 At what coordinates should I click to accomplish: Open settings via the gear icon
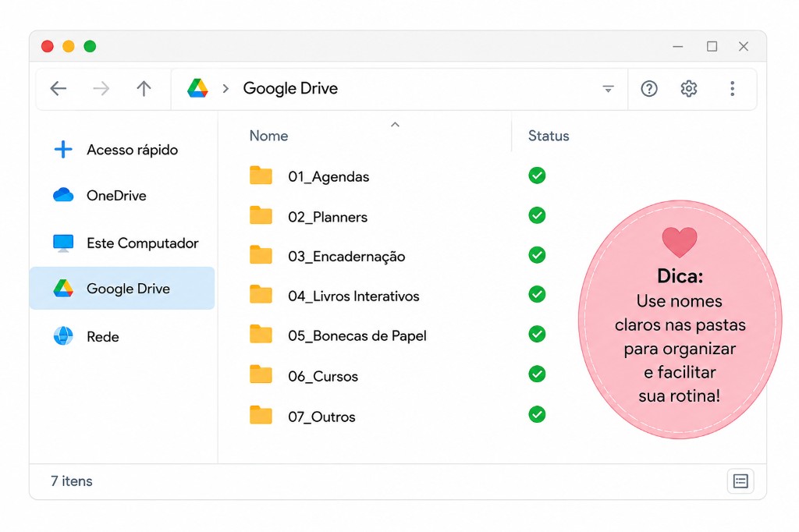(x=689, y=89)
